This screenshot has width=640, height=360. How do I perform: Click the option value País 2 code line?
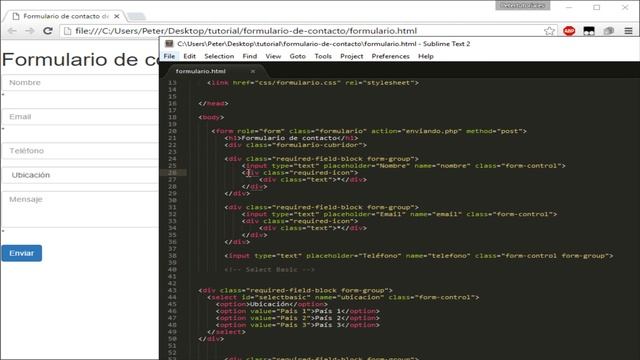coord(298,318)
